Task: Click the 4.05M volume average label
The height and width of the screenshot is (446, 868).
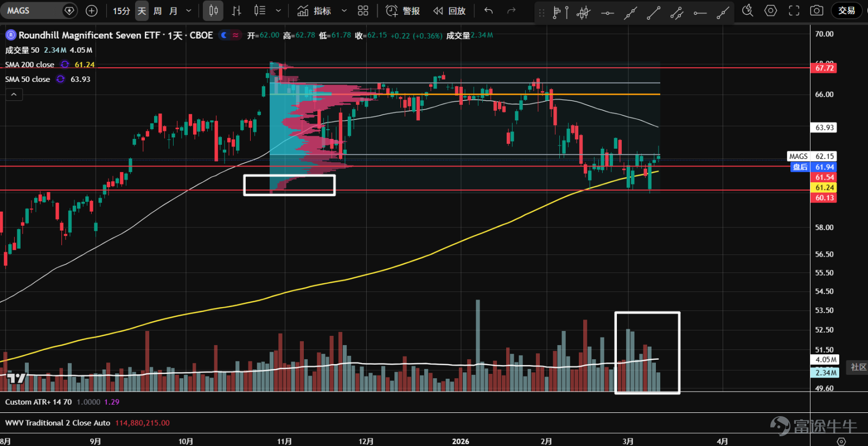Action: coord(825,360)
